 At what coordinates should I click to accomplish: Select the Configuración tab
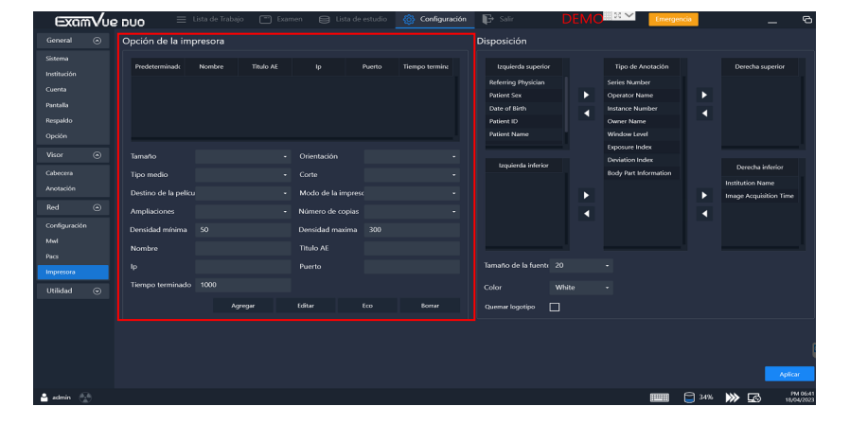tap(434, 19)
